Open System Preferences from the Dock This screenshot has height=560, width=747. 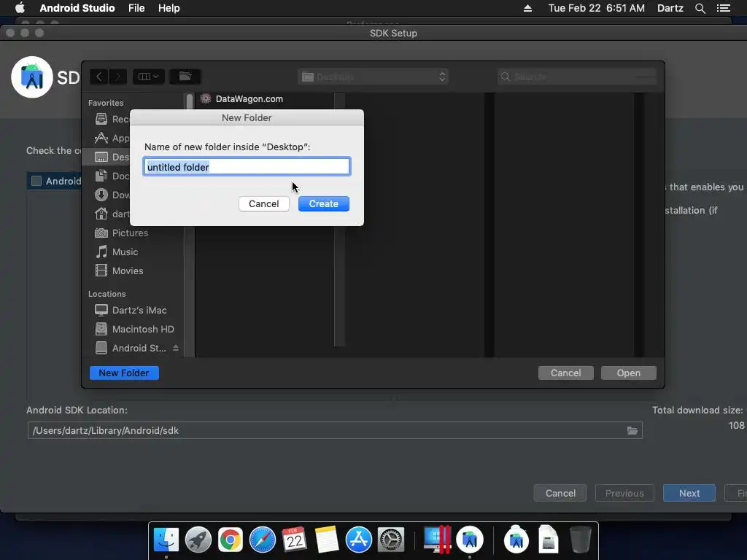click(x=391, y=540)
